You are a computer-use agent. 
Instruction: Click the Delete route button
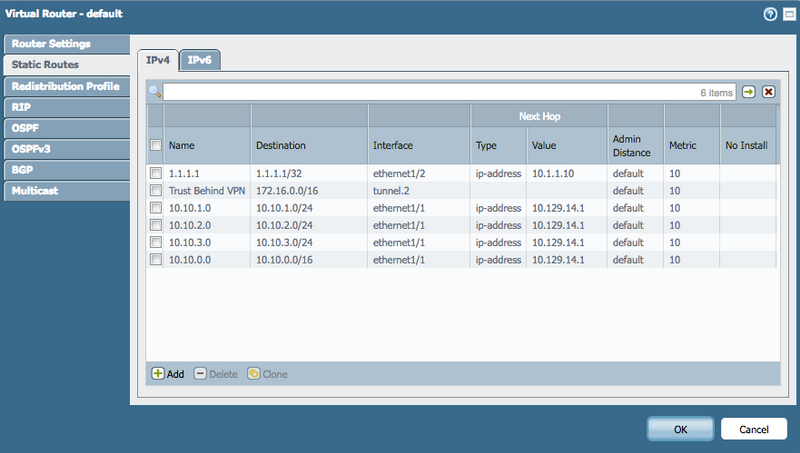click(x=216, y=373)
